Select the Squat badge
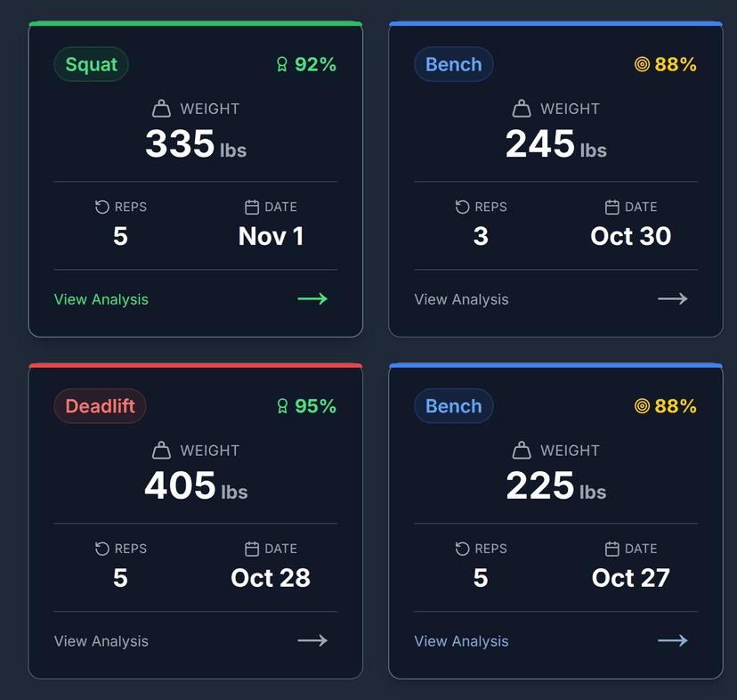This screenshot has width=737, height=700. tap(91, 64)
